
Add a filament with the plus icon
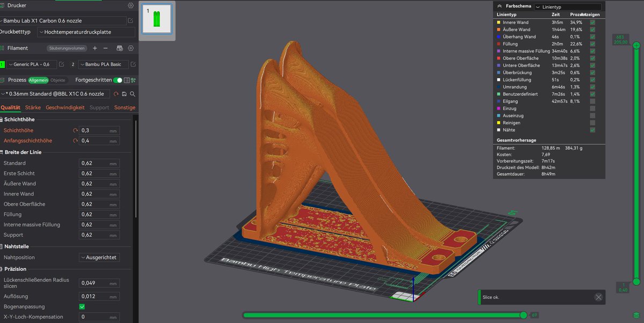click(x=95, y=48)
